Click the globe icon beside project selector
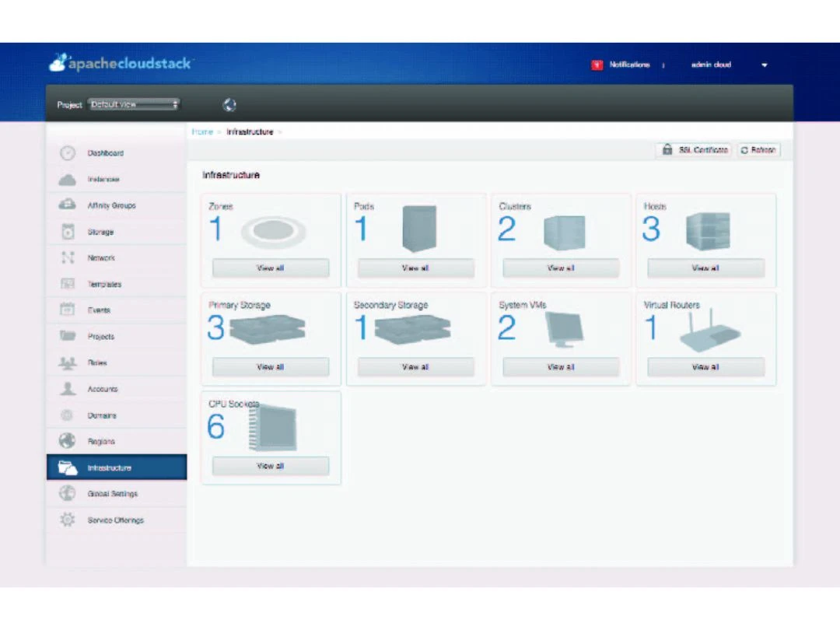 point(229,105)
